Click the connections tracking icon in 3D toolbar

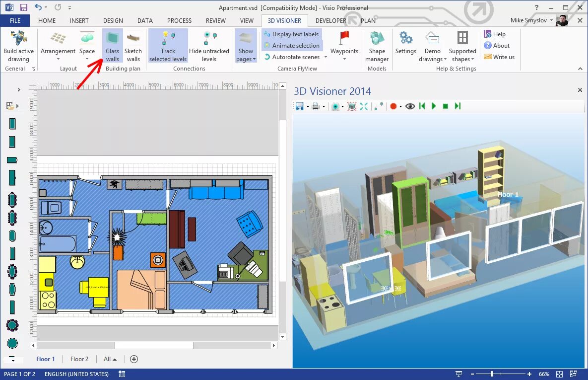[x=379, y=107]
